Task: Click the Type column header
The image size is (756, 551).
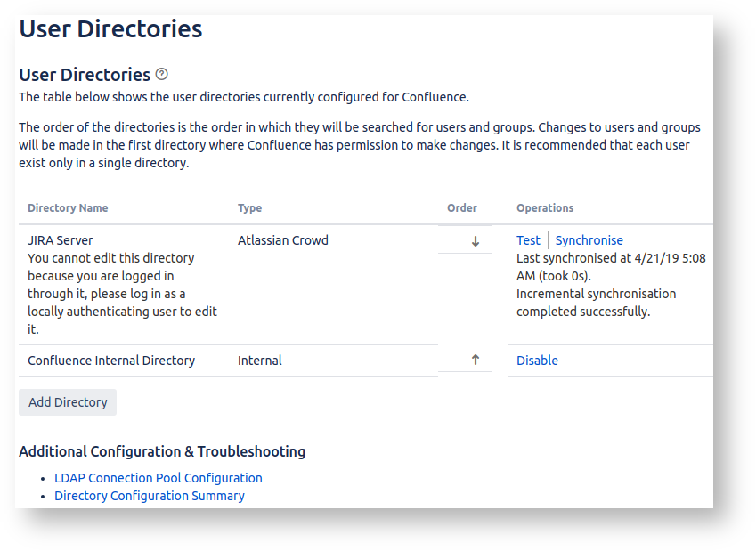Action: tap(249, 208)
